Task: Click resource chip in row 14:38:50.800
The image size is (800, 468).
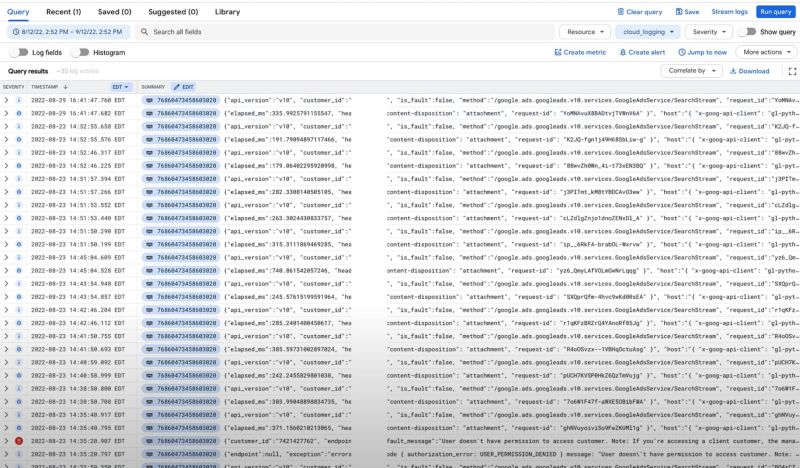Action: tap(181, 388)
